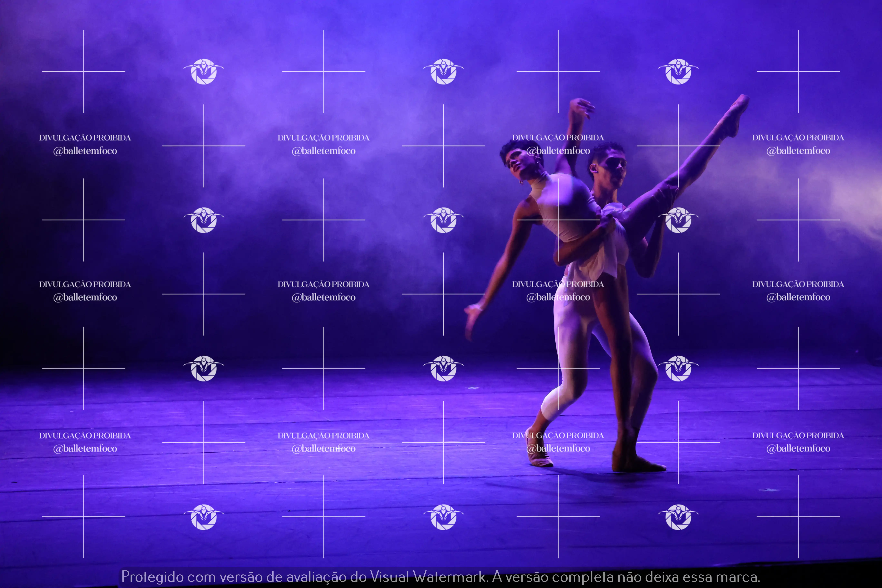Click the top-right DIVULGAÇÃO PROIBIDA text
The height and width of the screenshot is (588, 882).
[x=798, y=138]
